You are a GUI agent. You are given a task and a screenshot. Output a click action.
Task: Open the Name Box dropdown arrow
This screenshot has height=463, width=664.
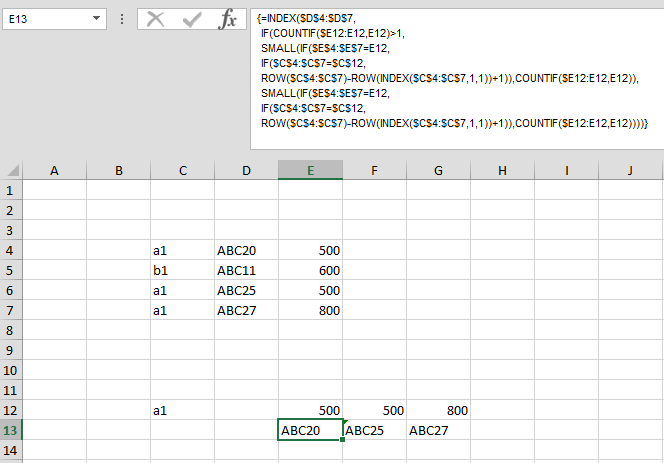(97, 18)
